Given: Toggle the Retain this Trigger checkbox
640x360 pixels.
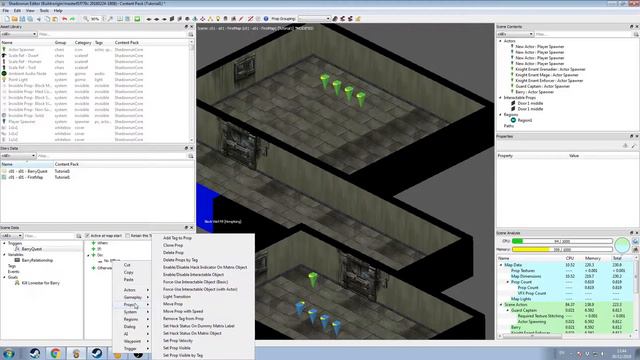Looking at the screenshot, I should 128,236.
